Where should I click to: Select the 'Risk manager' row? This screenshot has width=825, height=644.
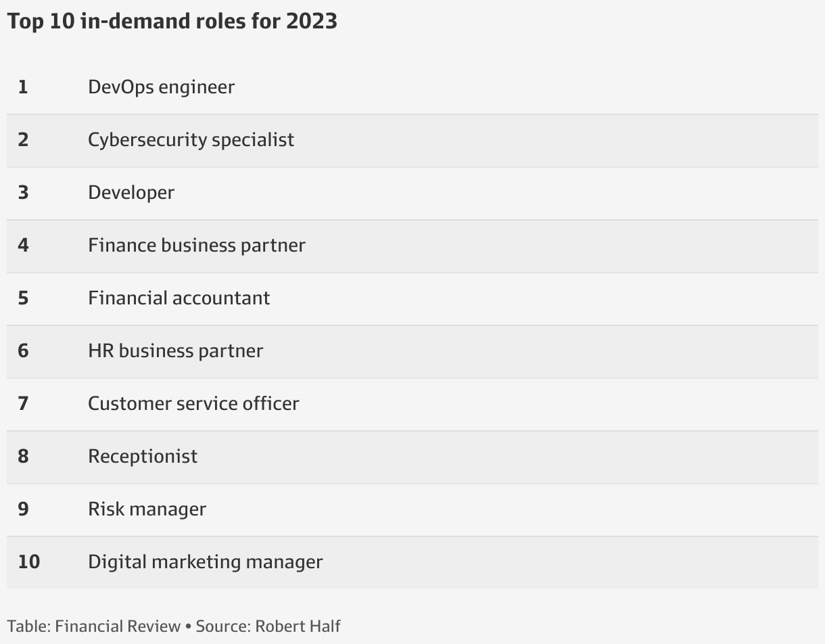click(412, 509)
